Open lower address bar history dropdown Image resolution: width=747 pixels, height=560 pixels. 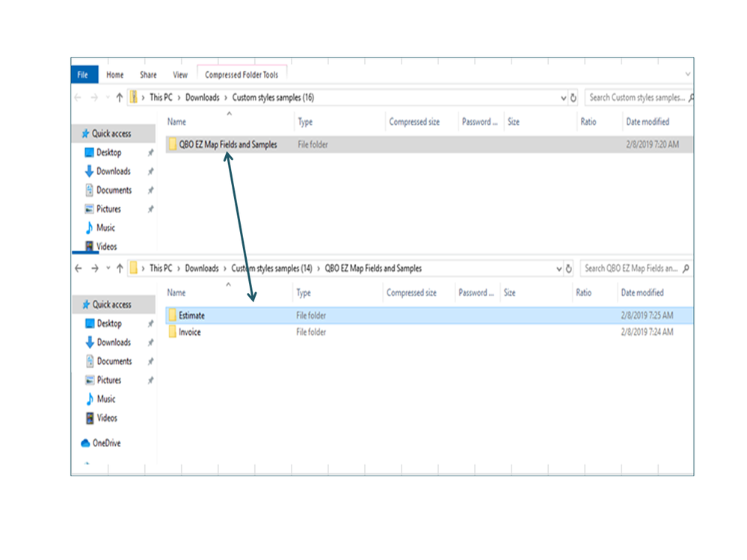point(559,269)
